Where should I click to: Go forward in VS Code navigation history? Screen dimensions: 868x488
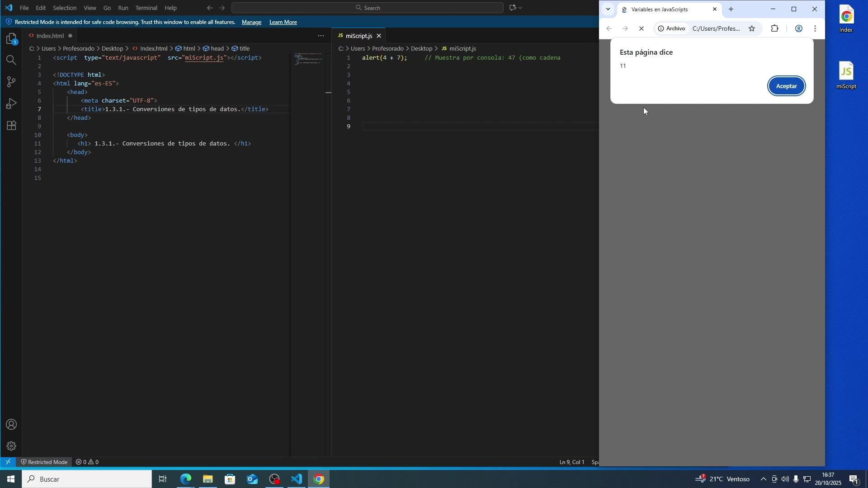[x=222, y=8]
